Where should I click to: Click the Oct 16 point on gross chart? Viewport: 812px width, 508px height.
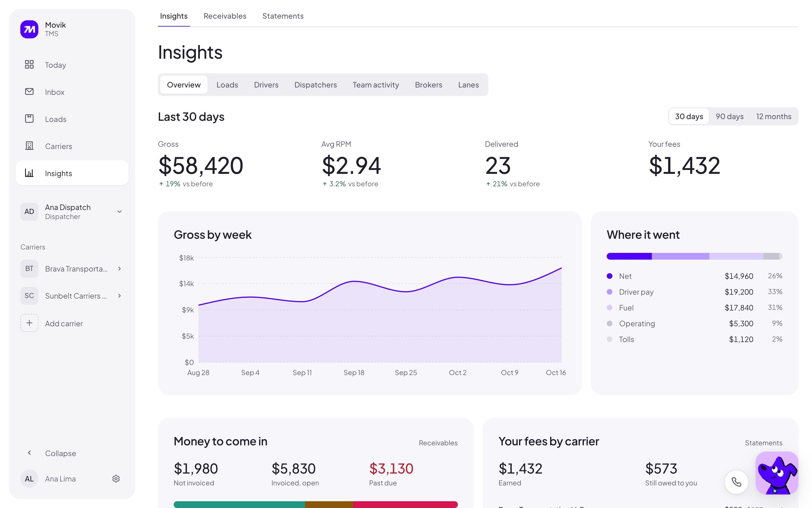pos(561,268)
